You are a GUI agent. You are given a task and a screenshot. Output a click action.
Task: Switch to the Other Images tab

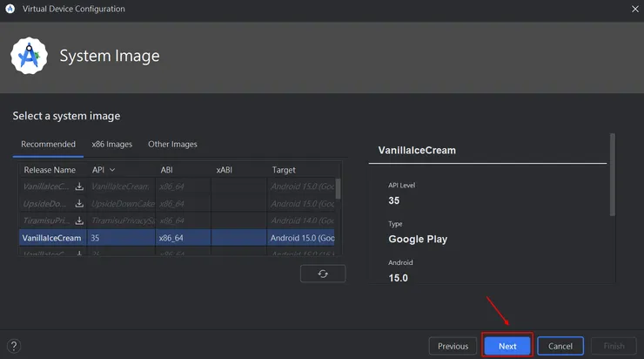(x=172, y=144)
